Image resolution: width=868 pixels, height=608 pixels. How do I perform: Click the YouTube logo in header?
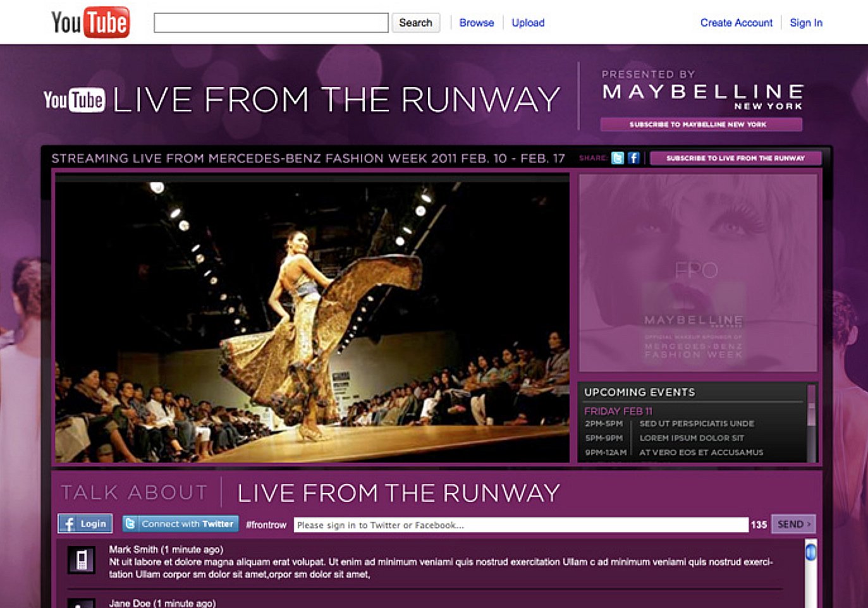(x=90, y=22)
